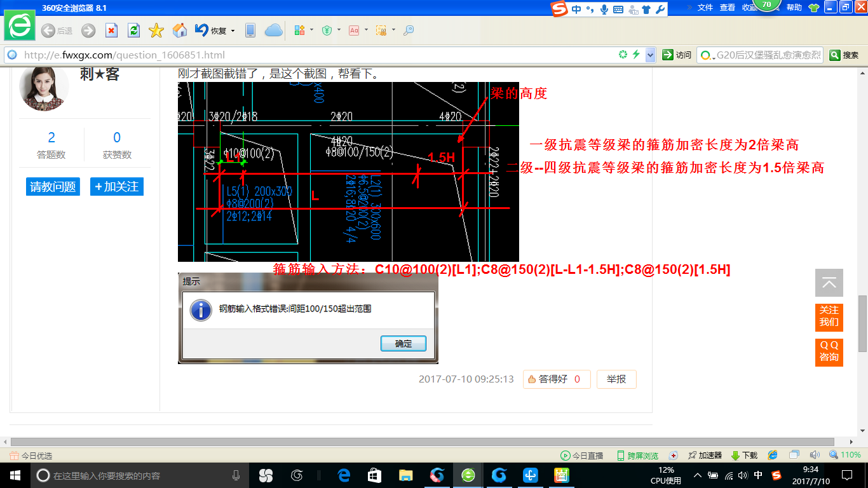
Task: Open the Sogou skin shirt icon
Action: 646,9
